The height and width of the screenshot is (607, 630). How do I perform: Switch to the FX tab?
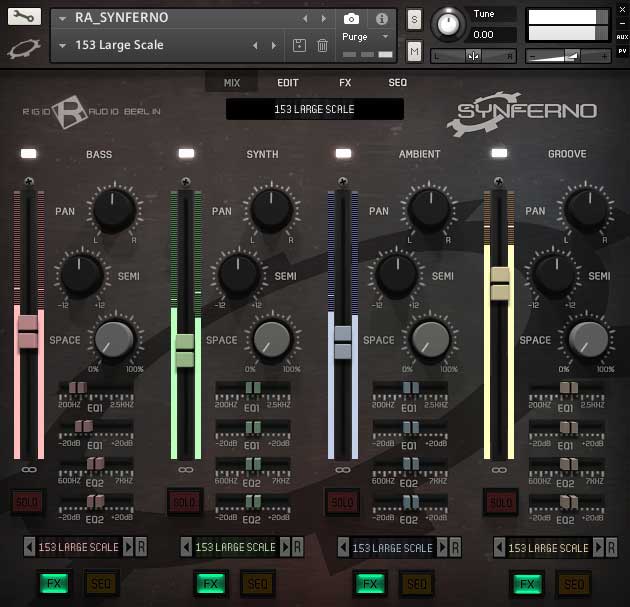(x=344, y=84)
